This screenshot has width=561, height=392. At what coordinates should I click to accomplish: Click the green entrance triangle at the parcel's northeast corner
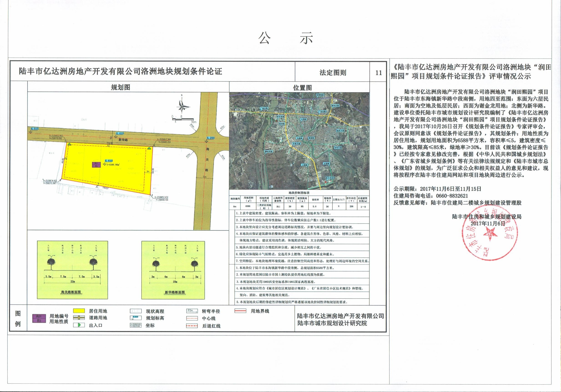coord(149,148)
